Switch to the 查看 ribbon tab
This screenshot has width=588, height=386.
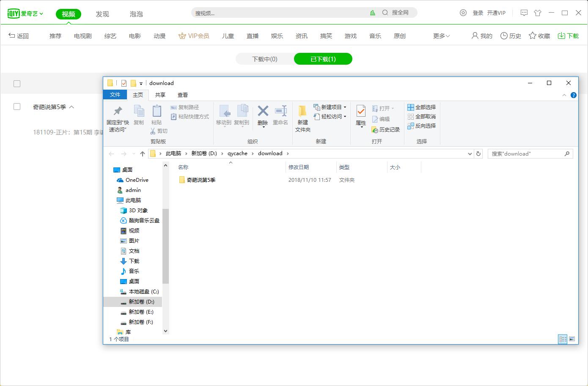pyautogui.click(x=182, y=95)
